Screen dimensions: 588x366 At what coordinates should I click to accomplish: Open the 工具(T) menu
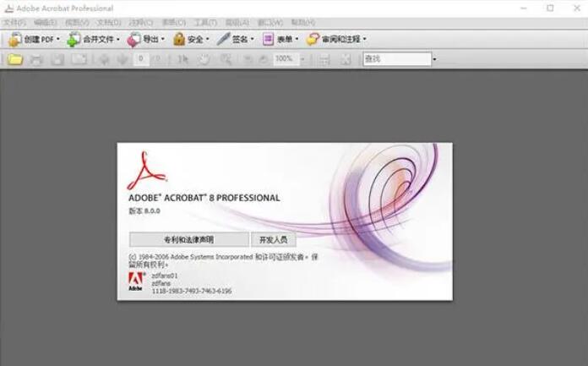click(205, 23)
